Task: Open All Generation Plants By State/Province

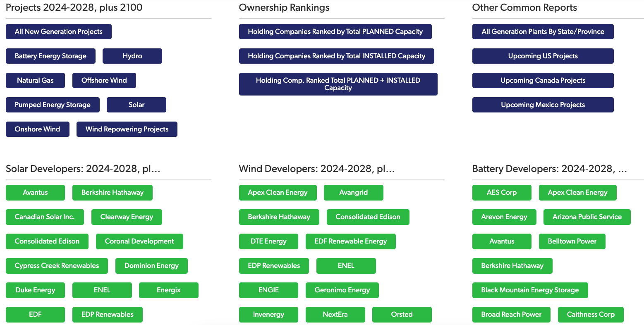Action: [x=543, y=31]
